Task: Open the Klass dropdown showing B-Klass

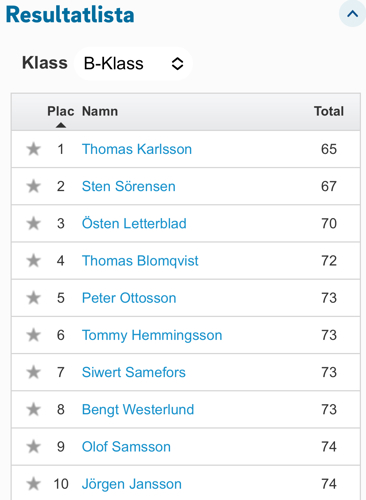Action: tap(133, 63)
